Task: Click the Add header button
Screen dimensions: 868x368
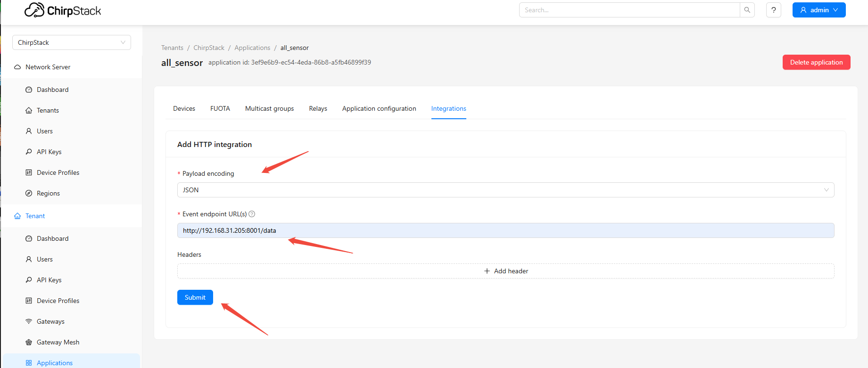Action: coord(505,271)
